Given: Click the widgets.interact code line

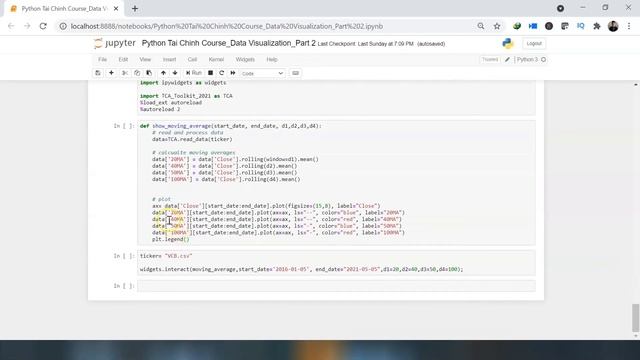Looking at the screenshot, I should [301, 269].
